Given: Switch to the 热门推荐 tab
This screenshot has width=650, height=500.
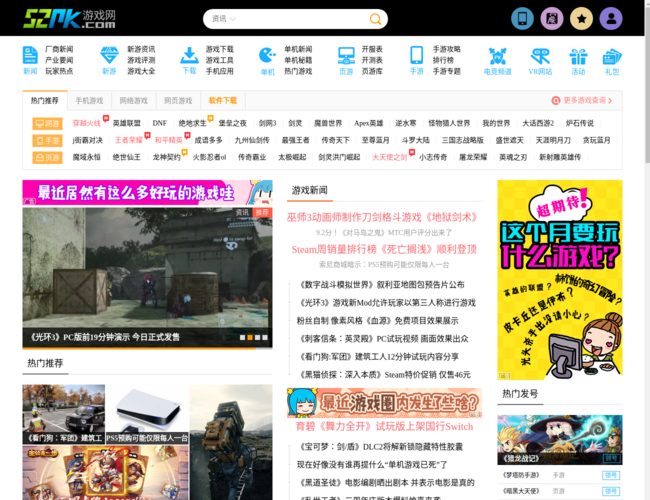Looking at the screenshot, I should (x=45, y=101).
